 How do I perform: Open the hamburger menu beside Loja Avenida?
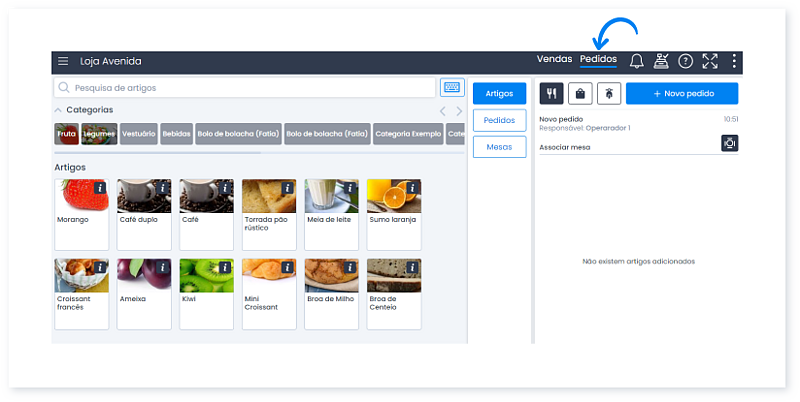click(63, 61)
